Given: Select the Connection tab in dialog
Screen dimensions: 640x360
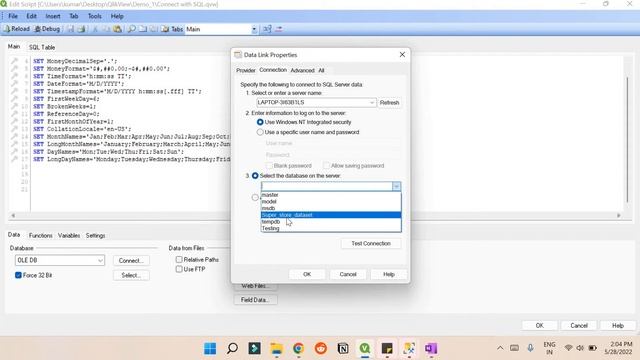Looking at the screenshot, I should point(273,70).
